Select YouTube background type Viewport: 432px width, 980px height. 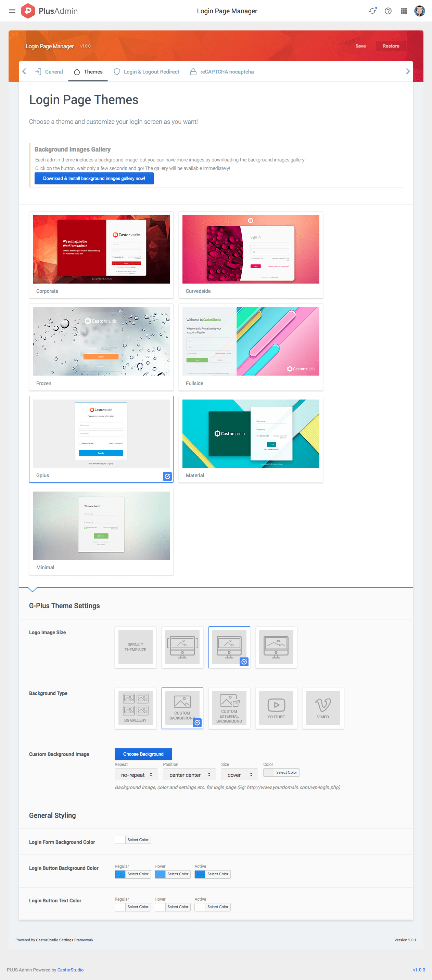point(276,708)
